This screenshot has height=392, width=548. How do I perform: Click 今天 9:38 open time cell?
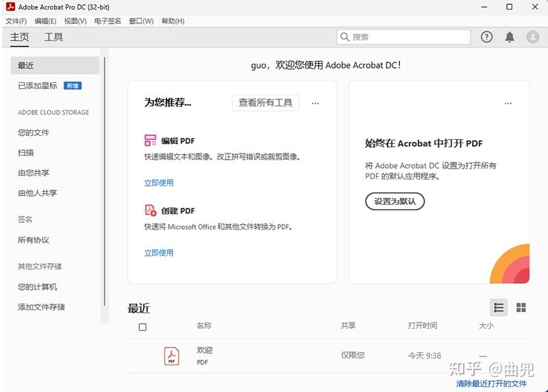[x=425, y=356]
